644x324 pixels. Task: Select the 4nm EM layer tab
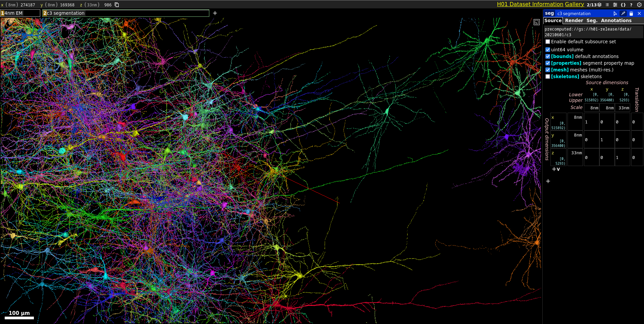20,13
